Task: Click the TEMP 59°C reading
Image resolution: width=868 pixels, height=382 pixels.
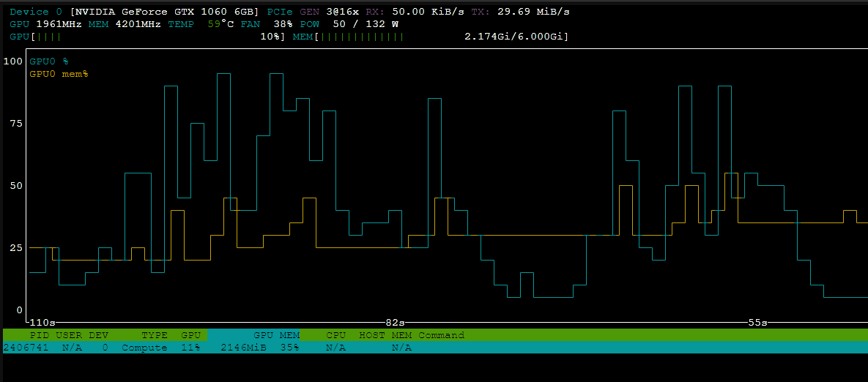Action: (x=202, y=24)
